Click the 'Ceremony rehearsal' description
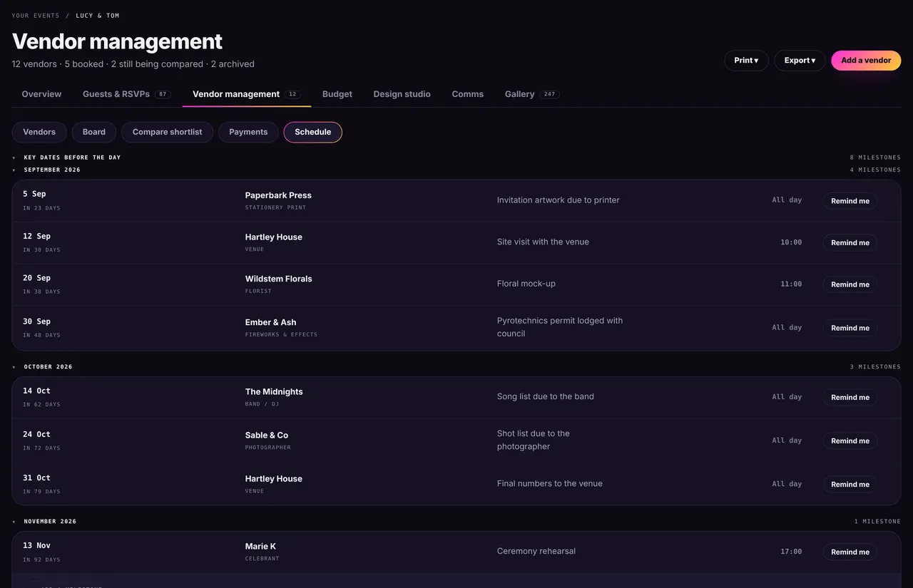This screenshot has width=913, height=588. click(536, 551)
